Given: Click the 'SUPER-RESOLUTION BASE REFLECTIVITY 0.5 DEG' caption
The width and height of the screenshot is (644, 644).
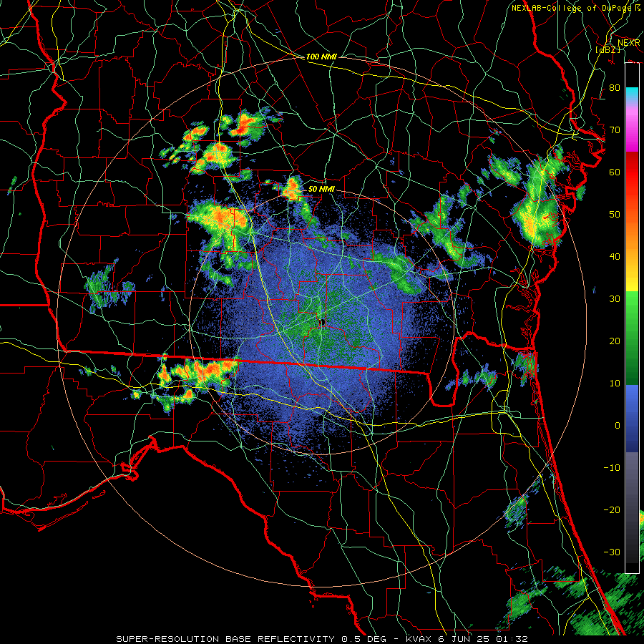Looking at the screenshot, I should pyautogui.click(x=252, y=639).
